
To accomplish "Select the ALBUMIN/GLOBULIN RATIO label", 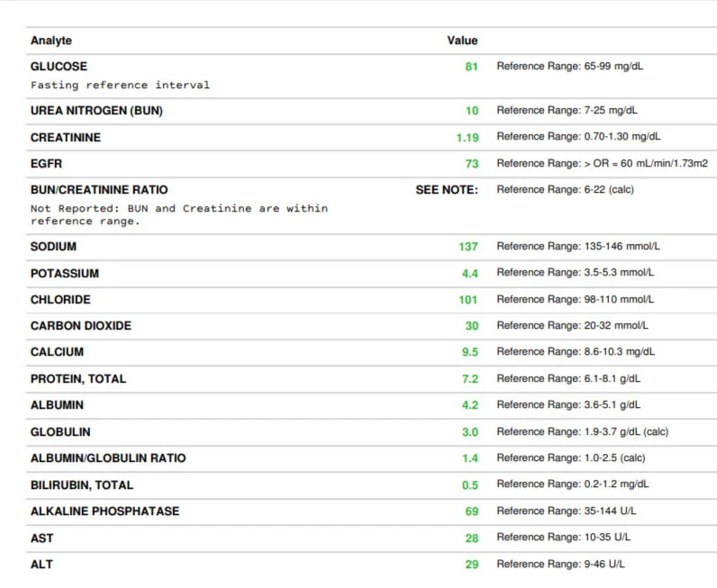I will [x=108, y=458].
